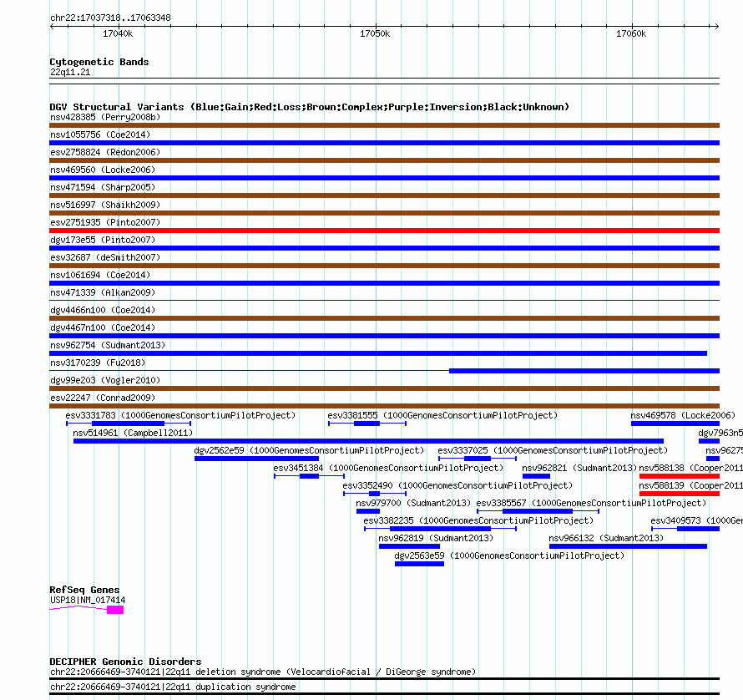This screenshot has width=743, height=700.
Task: Click chr22:17037318..17063348 coordinate text
Action: coord(110,18)
